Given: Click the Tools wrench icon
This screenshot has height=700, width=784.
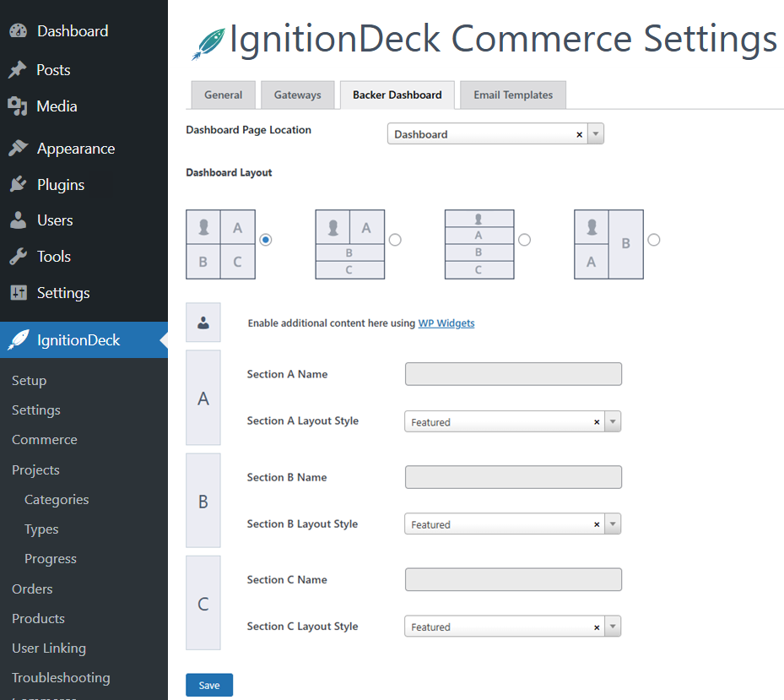Looking at the screenshot, I should [x=18, y=256].
